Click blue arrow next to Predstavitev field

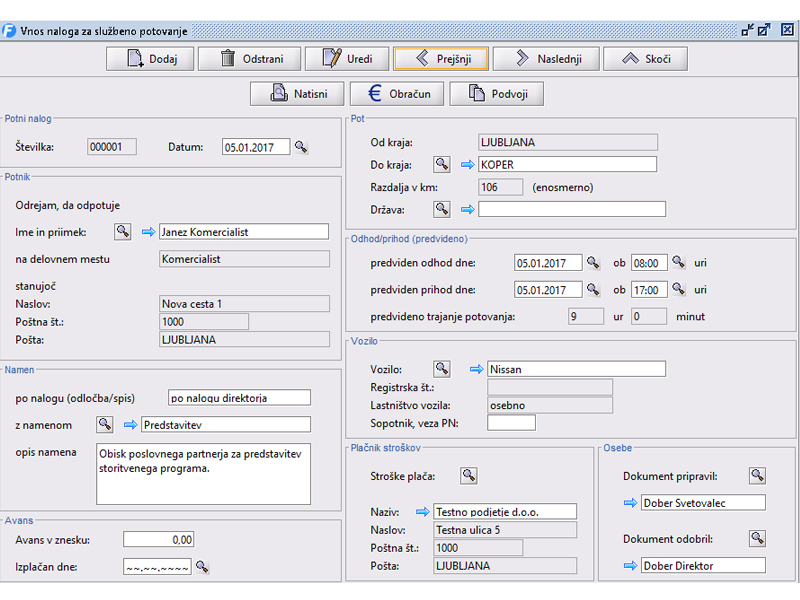pos(131,425)
